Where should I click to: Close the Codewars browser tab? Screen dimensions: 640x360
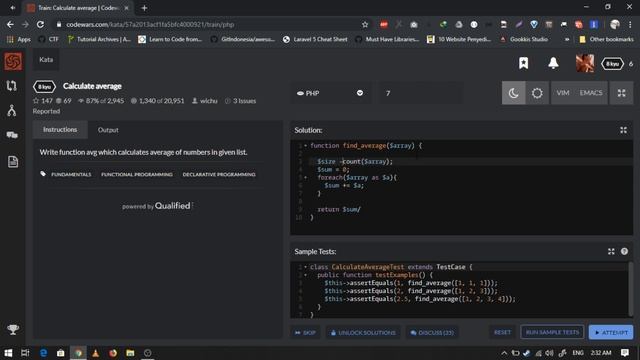point(127,8)
